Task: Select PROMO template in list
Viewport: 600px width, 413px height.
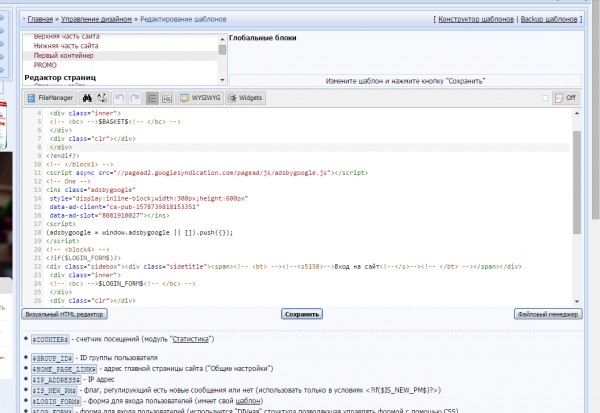Action: pyautogui.click(x=45, y=65)
